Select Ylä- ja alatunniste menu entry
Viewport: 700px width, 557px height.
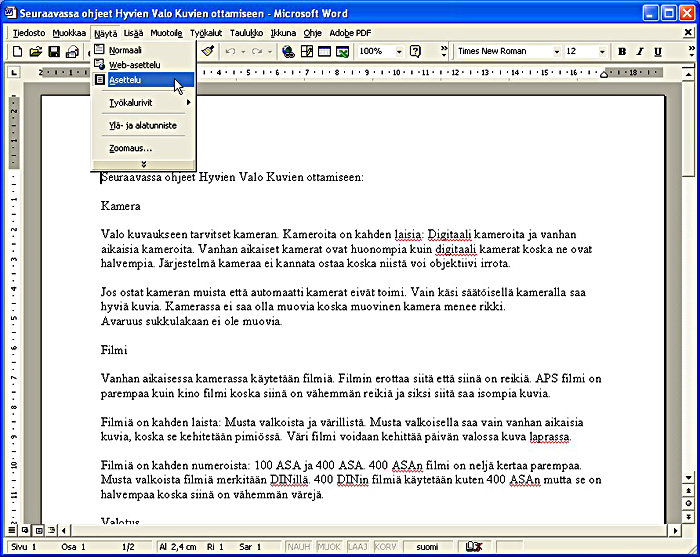click(x=143, y=126)
